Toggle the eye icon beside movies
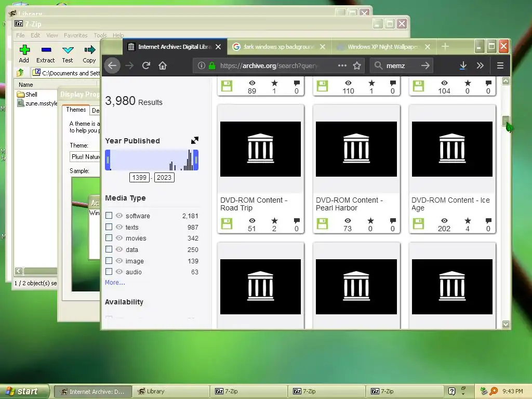This screenshot has height=399, width=532. tap(119, 238)
